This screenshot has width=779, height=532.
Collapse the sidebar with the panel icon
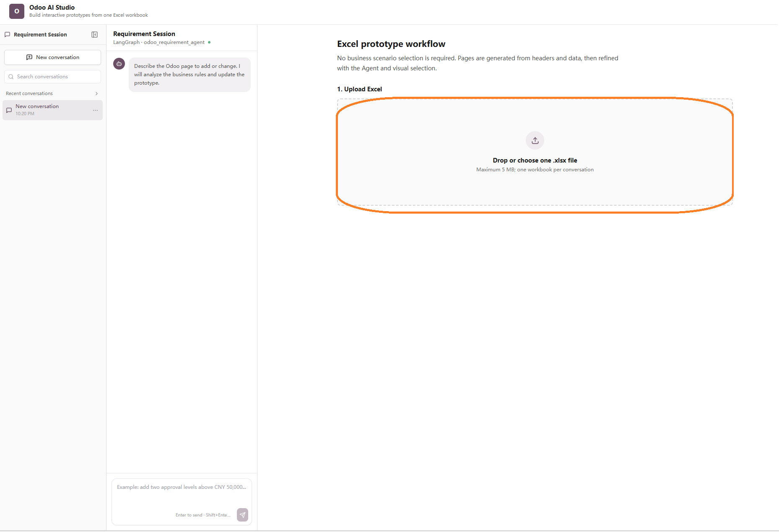pos(95,35)
